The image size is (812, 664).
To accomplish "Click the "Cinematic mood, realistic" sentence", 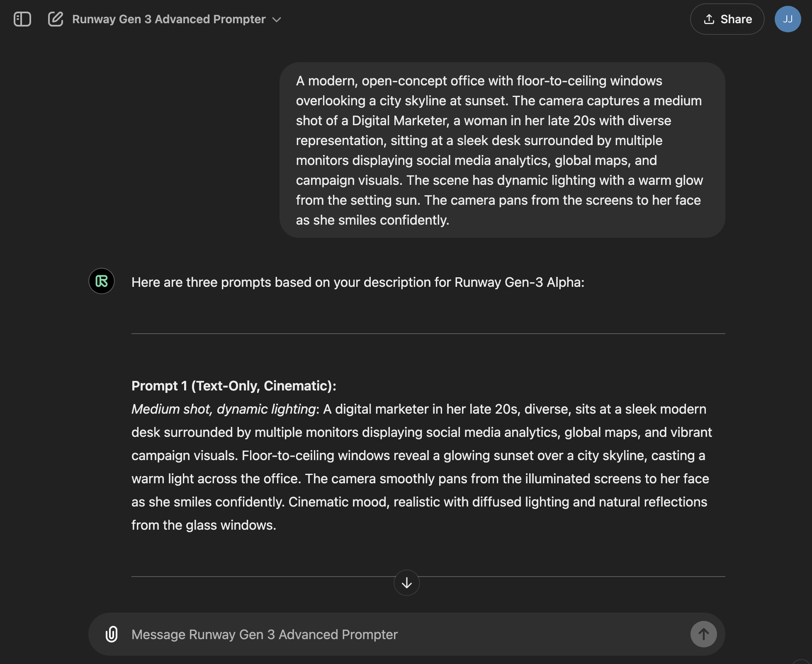I will pos(339,502).
